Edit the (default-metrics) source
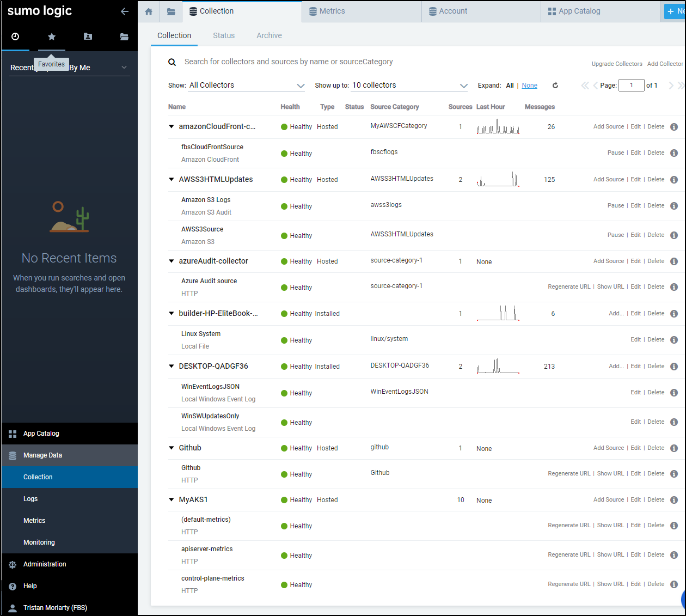 pyautogui.click(x=636, y=526)
